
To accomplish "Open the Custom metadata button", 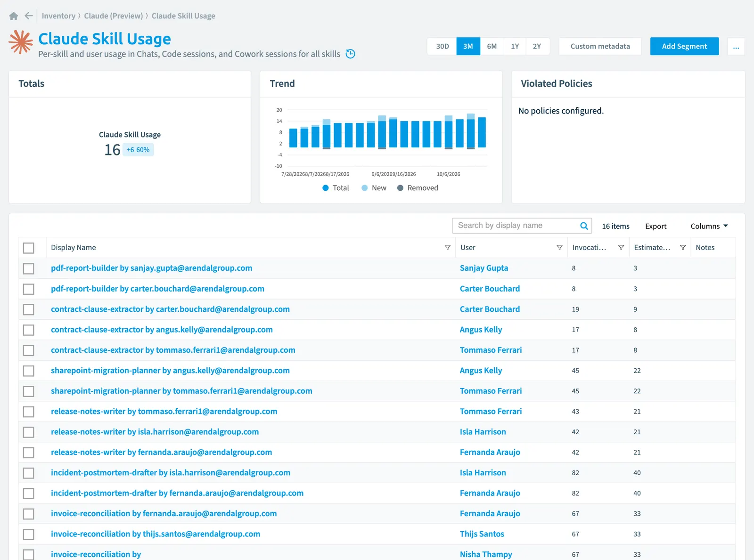I will (600, 46).
